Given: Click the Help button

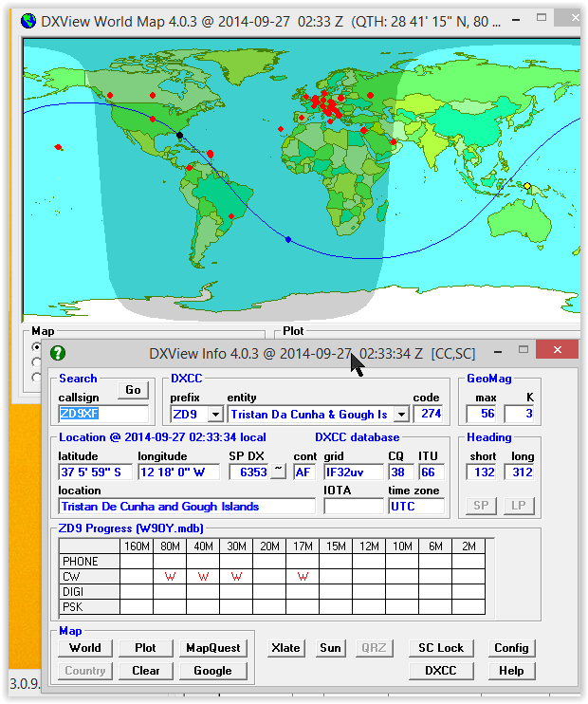Looking at the screenshot, I should [x=512, y=671].
